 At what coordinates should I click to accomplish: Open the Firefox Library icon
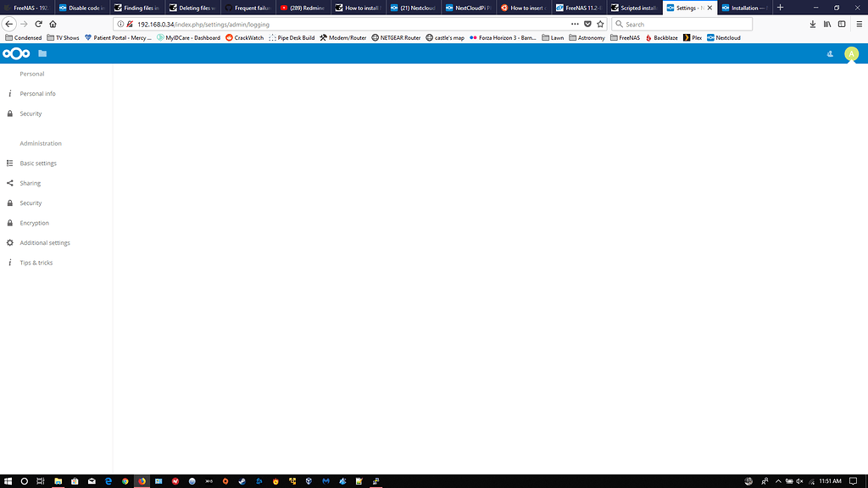pyautogui.click(x=826, y=25)
